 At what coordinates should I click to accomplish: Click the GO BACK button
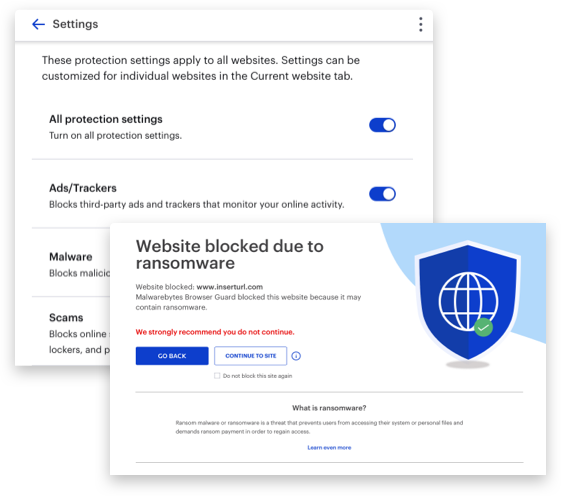[172, 356]
